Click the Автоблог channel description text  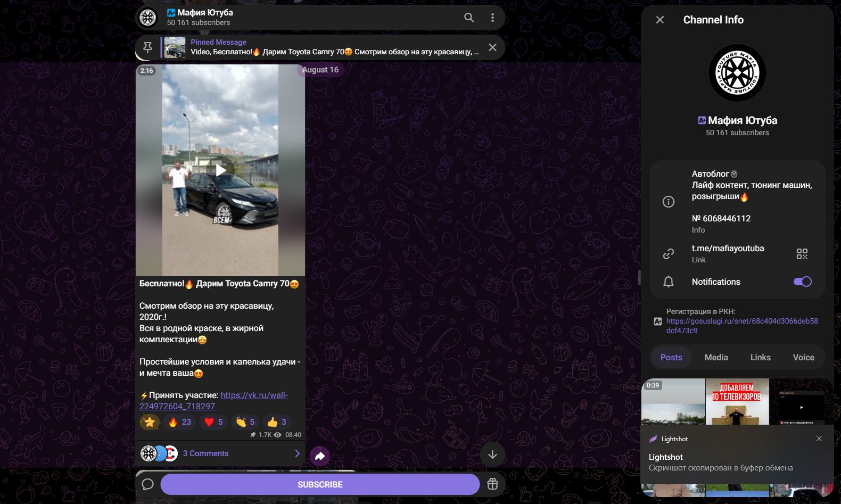(752, 185)
